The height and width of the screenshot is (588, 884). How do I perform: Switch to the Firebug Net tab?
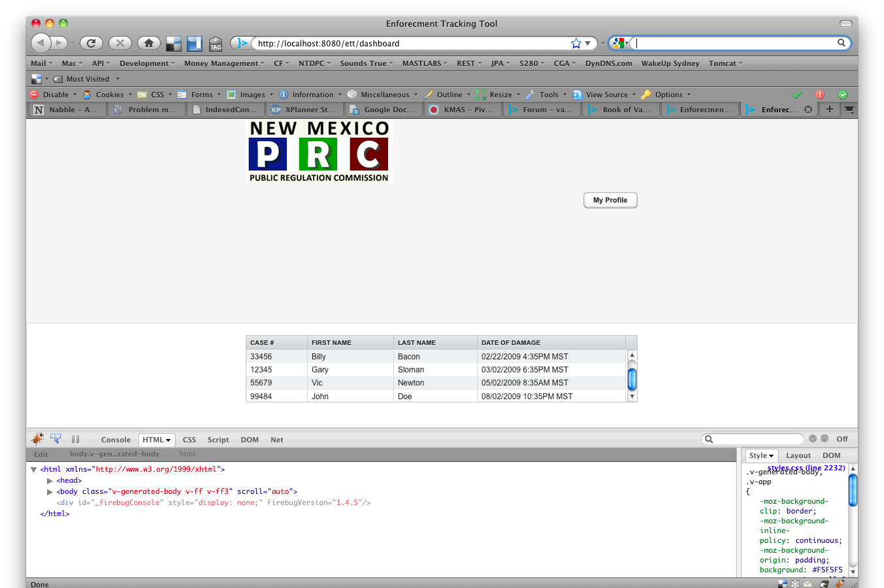click(276, 440)
